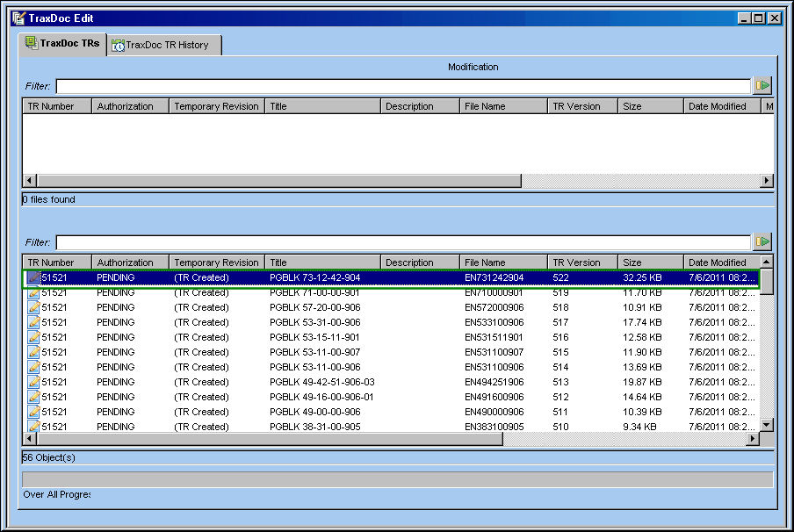
Task: Sort the upper table by the Date Modified column
Action: point(722,106)
